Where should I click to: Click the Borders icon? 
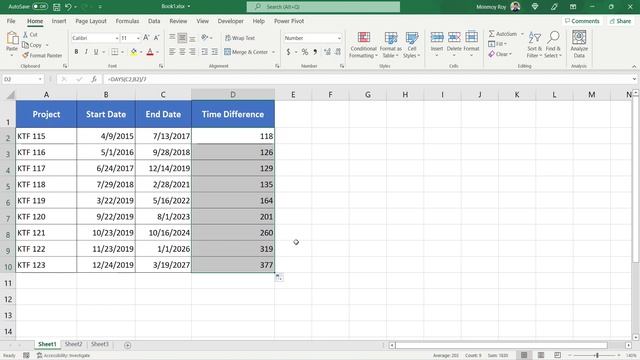[x=115, y=52]
